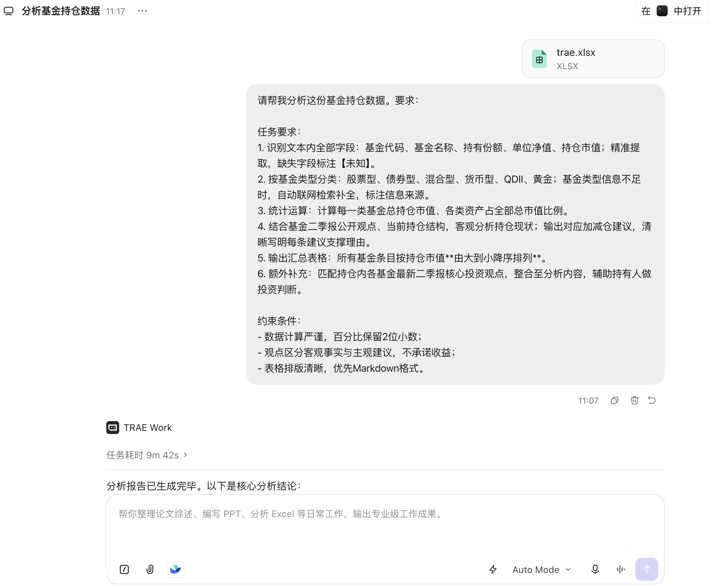The image size is (713, 588).
Task: Click the microphone voice input icon
Action: [x=595, y=569]
